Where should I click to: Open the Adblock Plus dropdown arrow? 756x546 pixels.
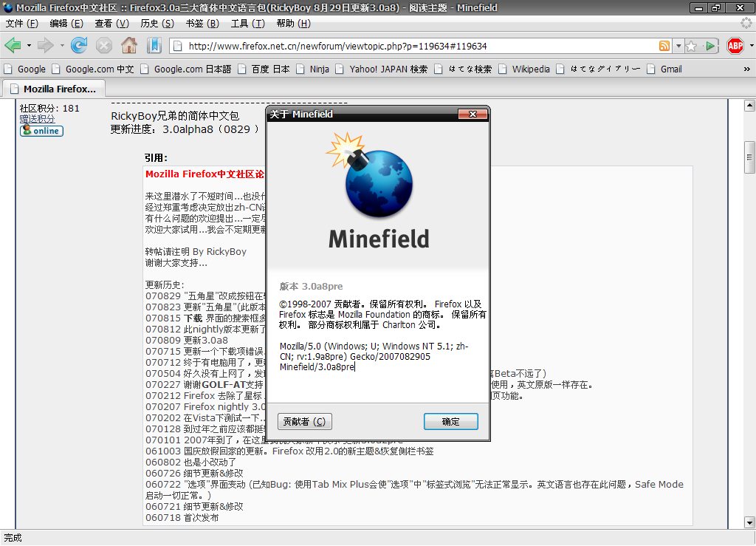click(x=751, y=46)
